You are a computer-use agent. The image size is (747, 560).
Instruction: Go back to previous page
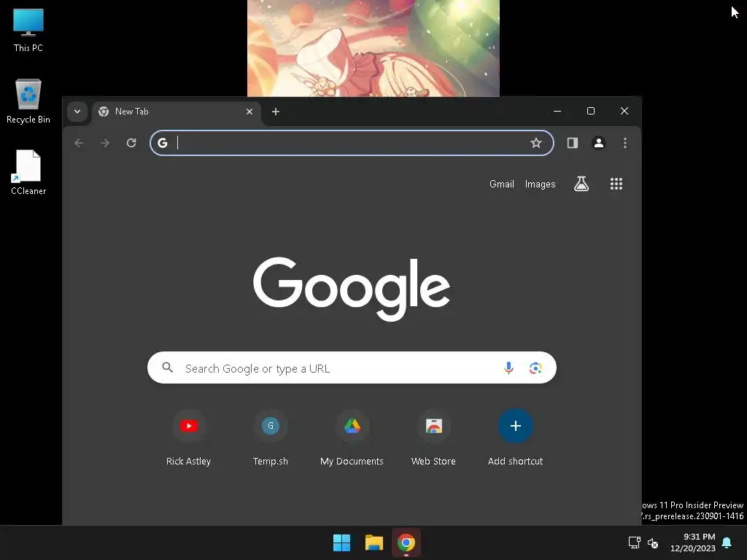pyautogui.click(x=79, y=143)
